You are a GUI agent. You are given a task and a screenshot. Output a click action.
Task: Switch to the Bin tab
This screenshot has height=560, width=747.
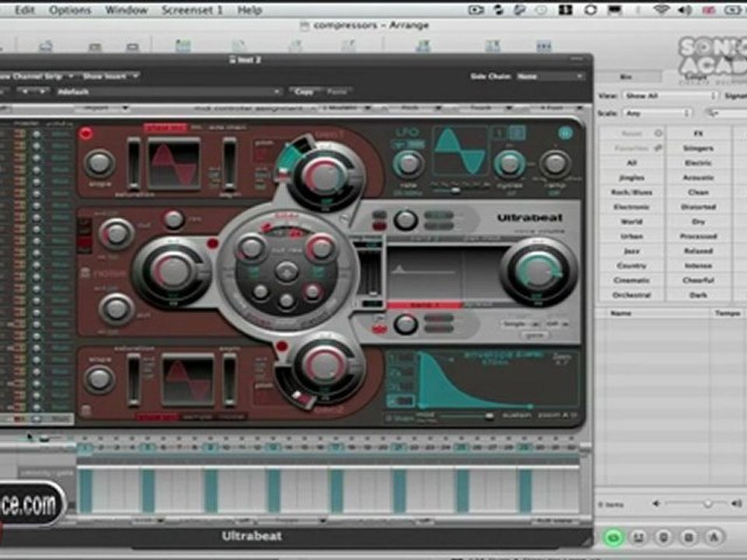click(x=626, y=77)
